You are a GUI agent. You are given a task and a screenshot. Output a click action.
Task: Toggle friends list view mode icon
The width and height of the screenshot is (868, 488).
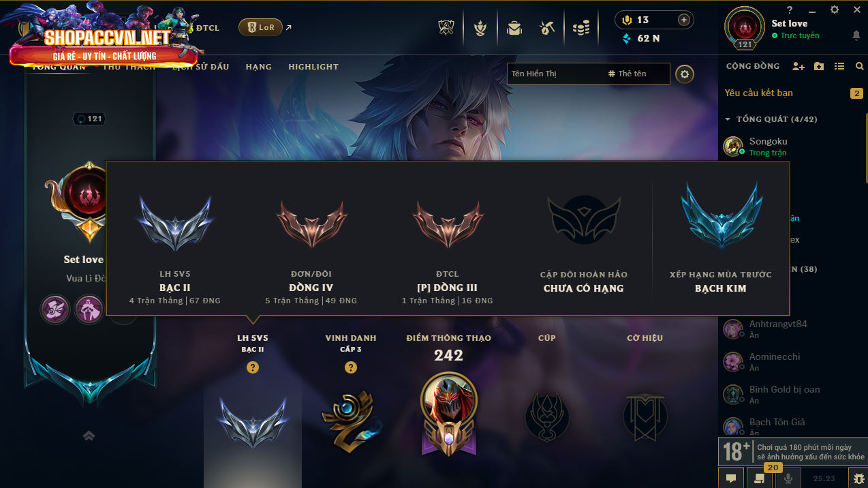pos(839,66)
